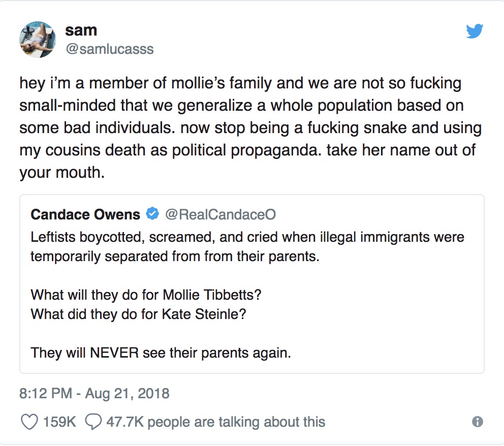504x446 pixels.
Task: Click quoted line 'They will NEVER see'
Action: tap(161, 353)
